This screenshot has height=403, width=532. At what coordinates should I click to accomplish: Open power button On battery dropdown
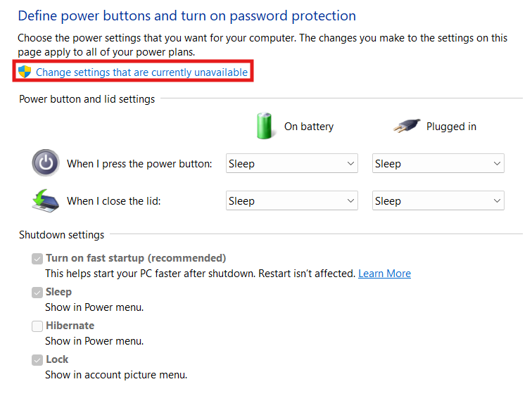click(x=292, y=164)
